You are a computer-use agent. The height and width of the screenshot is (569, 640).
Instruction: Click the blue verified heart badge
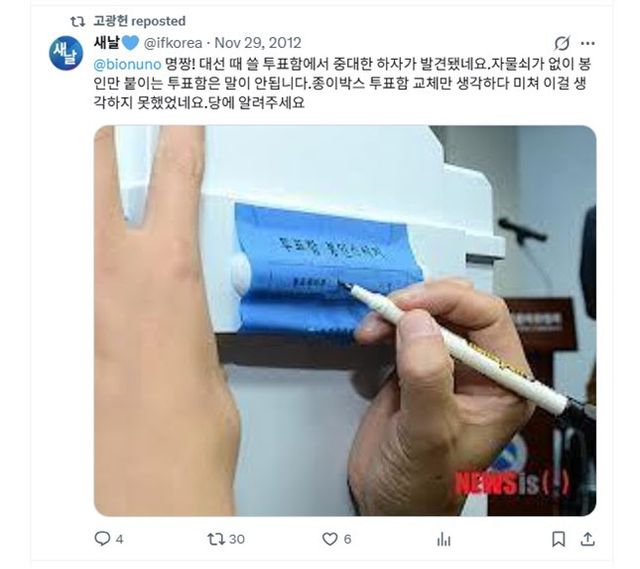[x=130, y=42]
